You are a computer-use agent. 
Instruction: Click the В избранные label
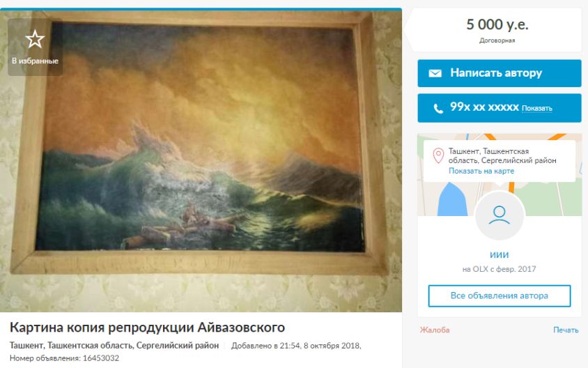pos(35,61)
